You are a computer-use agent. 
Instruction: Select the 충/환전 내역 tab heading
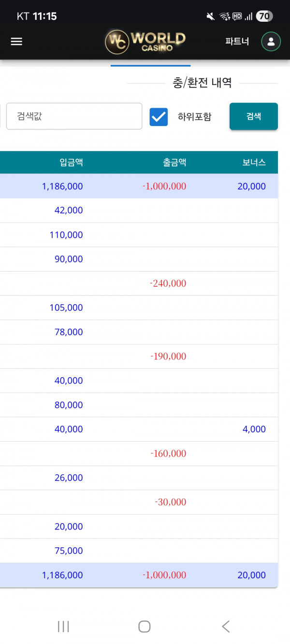point(202,83)
